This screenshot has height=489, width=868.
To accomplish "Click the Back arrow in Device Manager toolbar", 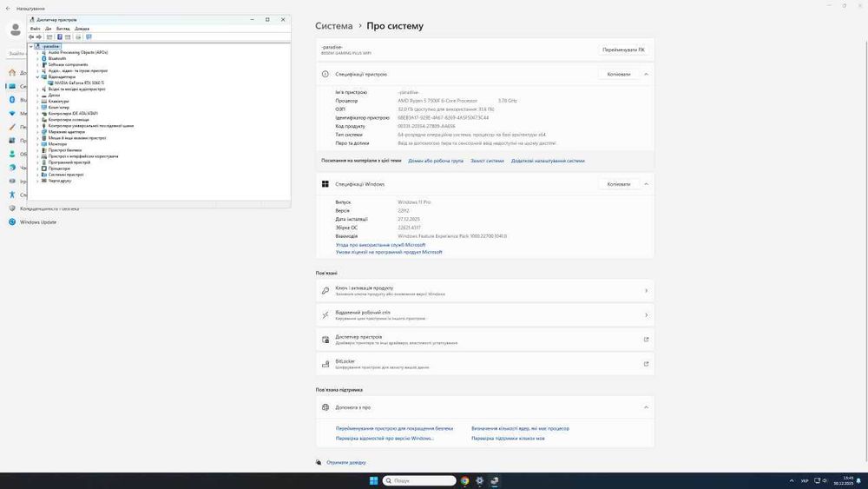I will 31,37.
